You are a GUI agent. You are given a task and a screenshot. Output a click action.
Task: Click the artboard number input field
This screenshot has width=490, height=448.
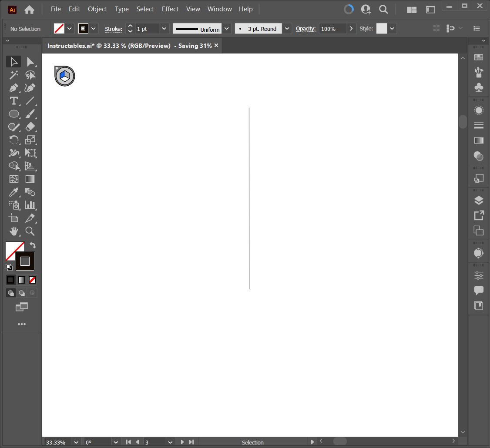coord(154,441)
